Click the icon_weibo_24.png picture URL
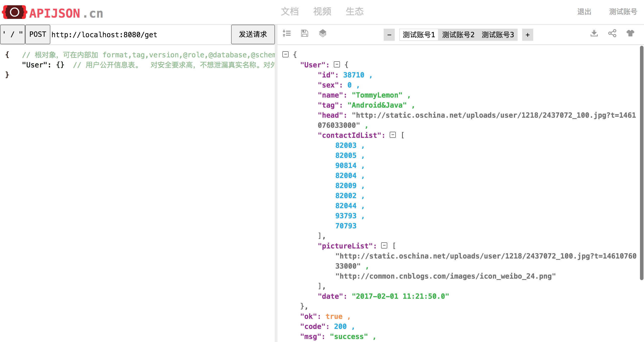This screenshot has width=644, height=342. 445,276
